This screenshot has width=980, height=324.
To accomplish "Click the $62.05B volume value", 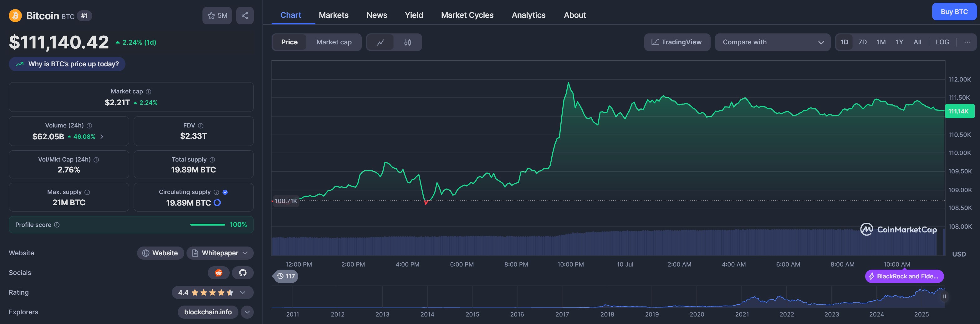I will coord(48,136).
